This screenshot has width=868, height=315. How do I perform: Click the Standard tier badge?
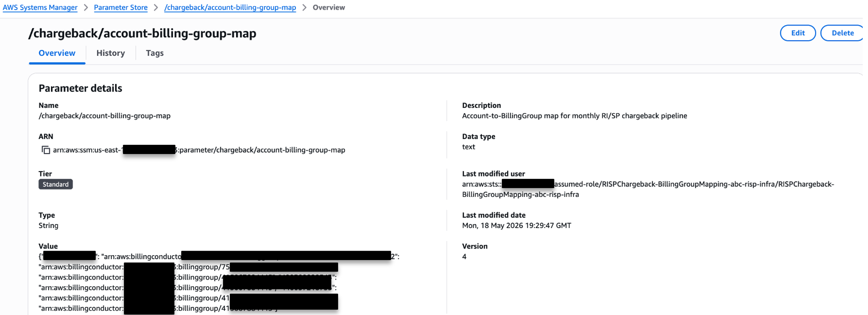click(x=56, y=184)
